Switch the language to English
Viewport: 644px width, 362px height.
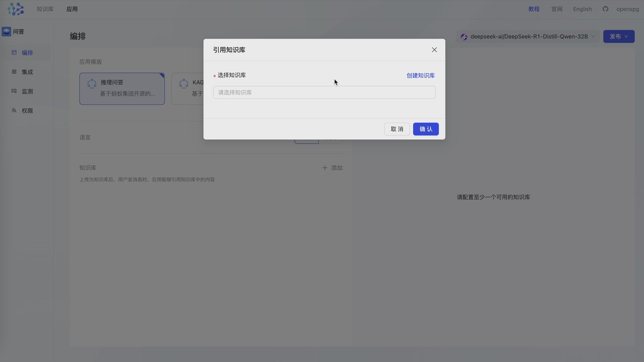tap(582, 9)
